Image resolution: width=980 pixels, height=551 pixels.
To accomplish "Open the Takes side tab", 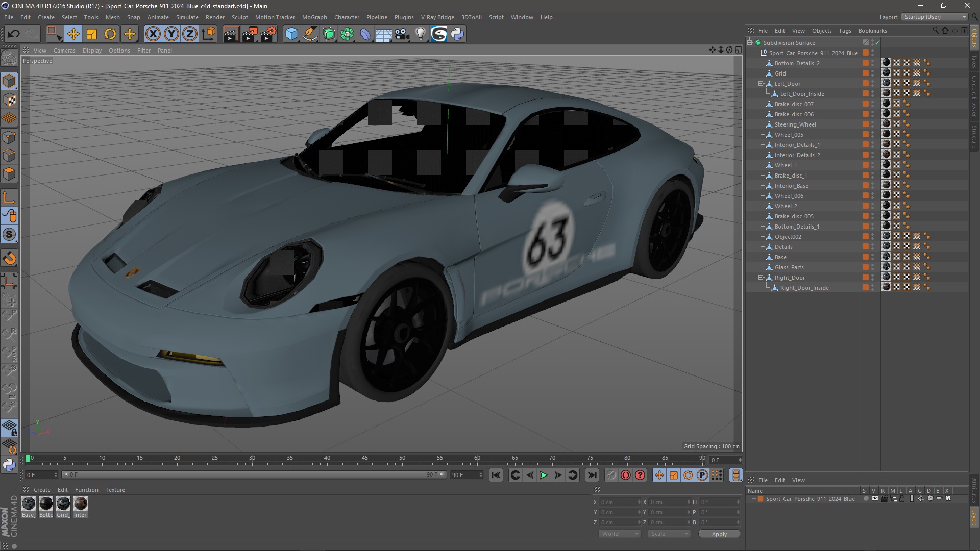I will (x=974, y=61).
